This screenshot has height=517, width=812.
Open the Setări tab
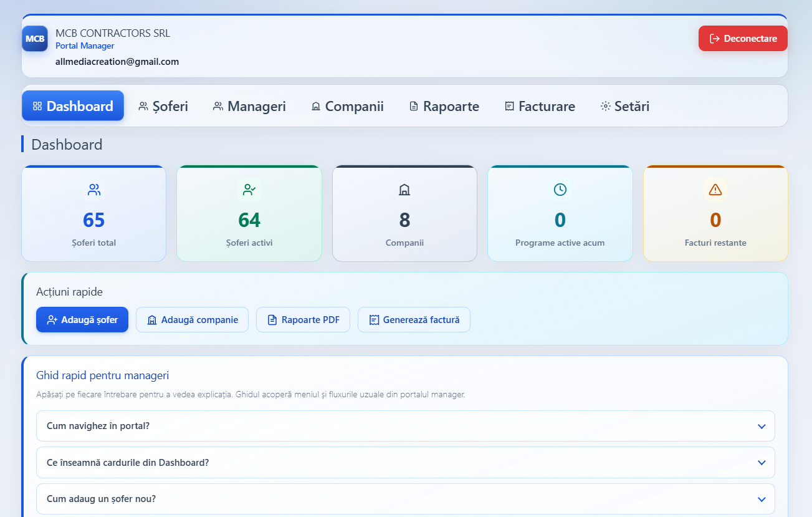(x=625, y=106)
